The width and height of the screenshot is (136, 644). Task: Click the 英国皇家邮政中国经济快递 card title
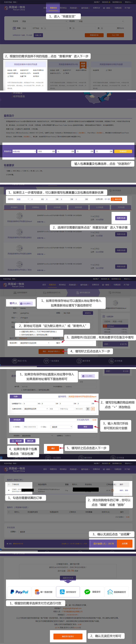coord(25,64)
